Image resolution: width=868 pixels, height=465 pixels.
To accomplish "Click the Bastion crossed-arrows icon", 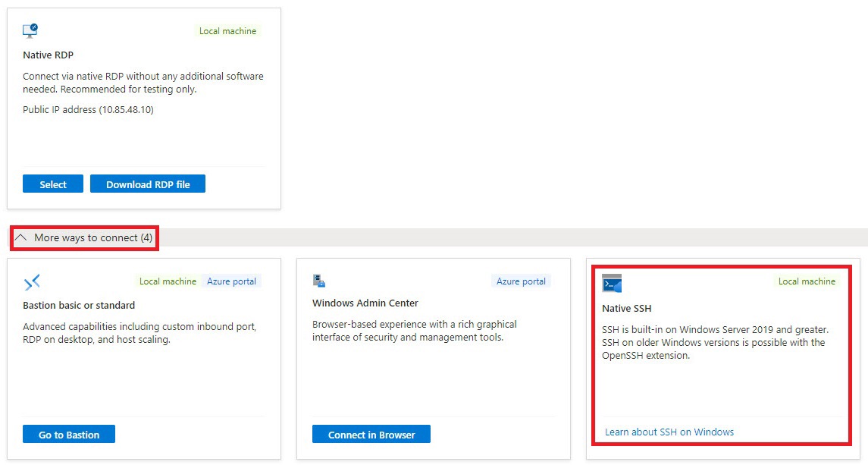I will click(32, 282).
